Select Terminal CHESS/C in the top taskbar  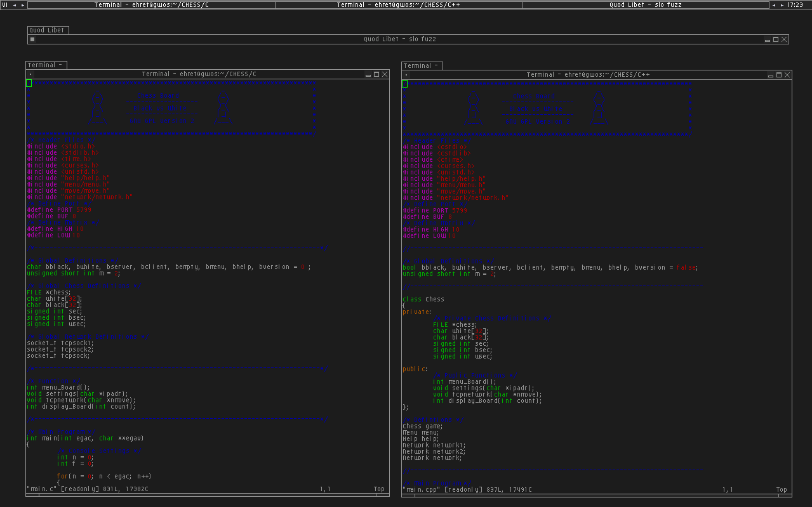coord(152,5)
